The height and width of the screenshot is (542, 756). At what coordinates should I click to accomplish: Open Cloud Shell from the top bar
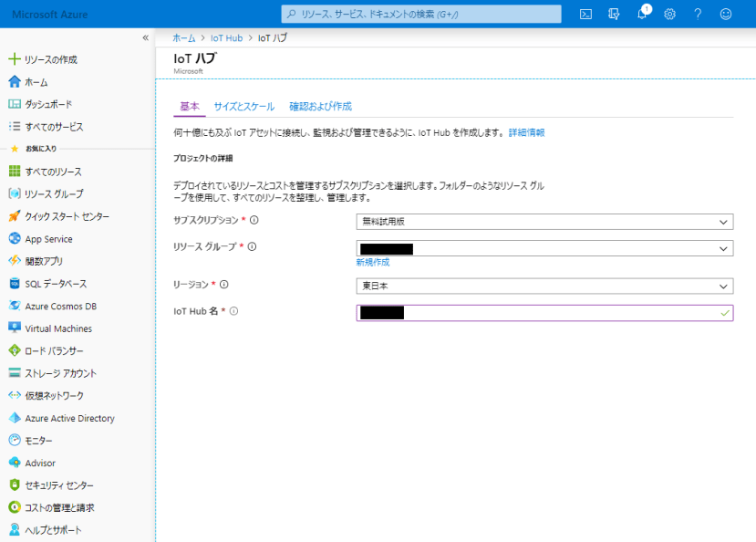click(585, 15)
